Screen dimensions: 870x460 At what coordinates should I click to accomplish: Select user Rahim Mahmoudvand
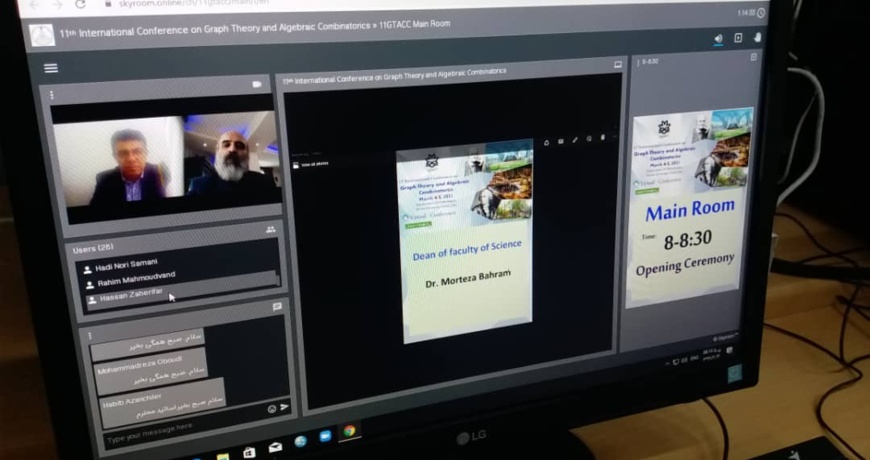point(136,279)
